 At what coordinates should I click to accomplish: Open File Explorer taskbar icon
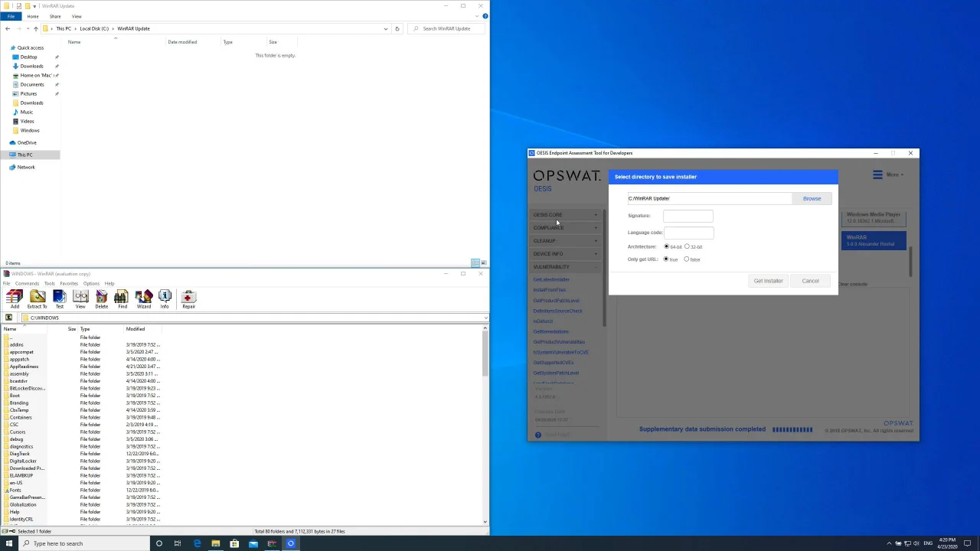216,543
